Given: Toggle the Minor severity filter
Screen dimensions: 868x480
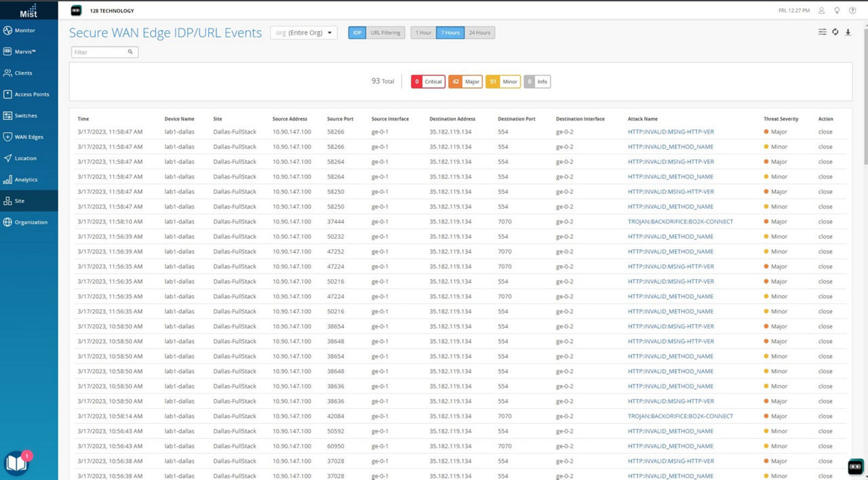Looking at the screenshot, I should click(503, 81).
